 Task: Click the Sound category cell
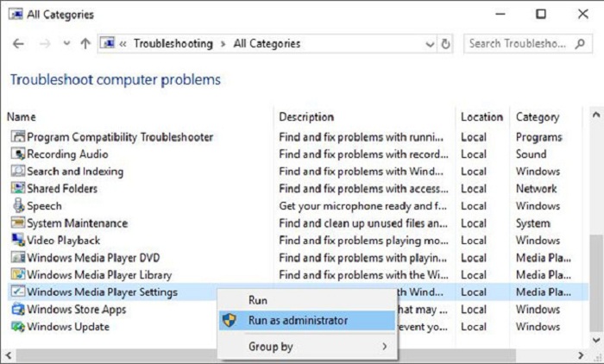click(x=531, y=154)
